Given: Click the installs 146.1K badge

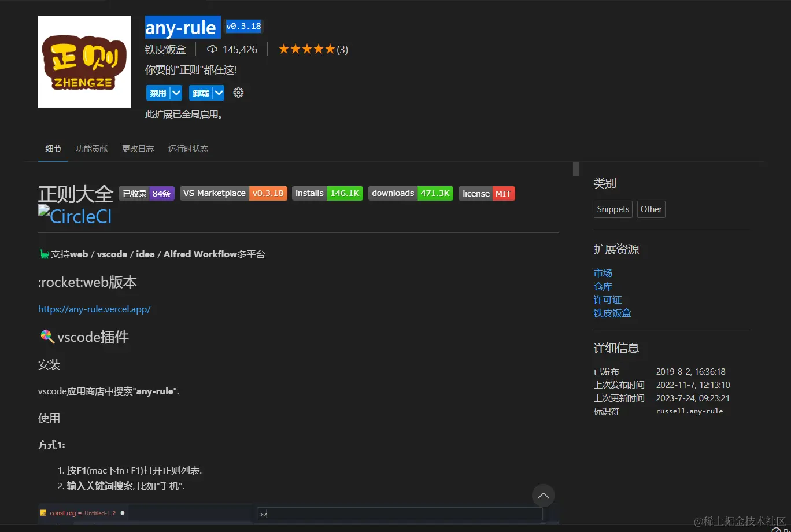Looking at the screenshot, I should pyautogui.click(x=327, y=193).
